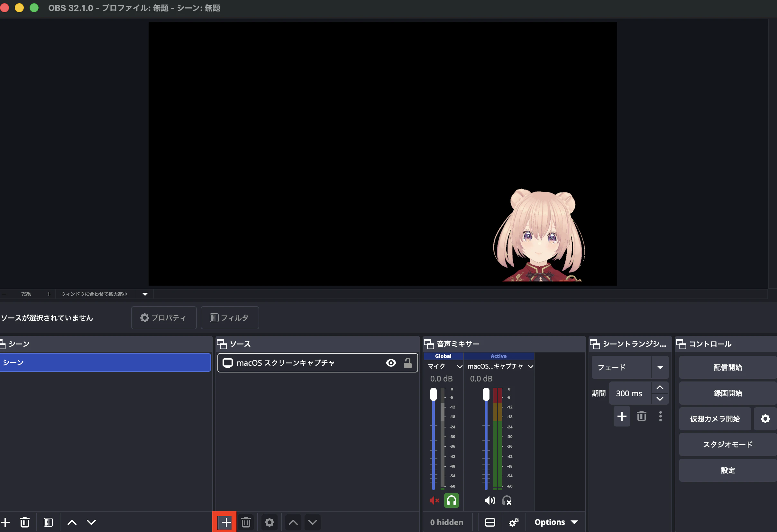This screenshot has width=777, height=532.
Task: Remove transition using trash icon
Action: [641, 416]
